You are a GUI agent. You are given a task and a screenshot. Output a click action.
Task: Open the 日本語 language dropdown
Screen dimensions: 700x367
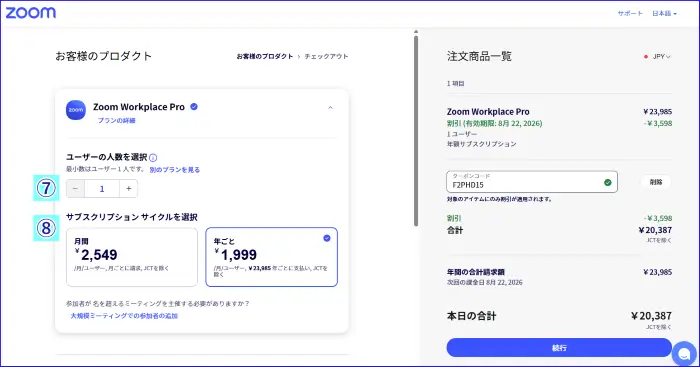664,13
